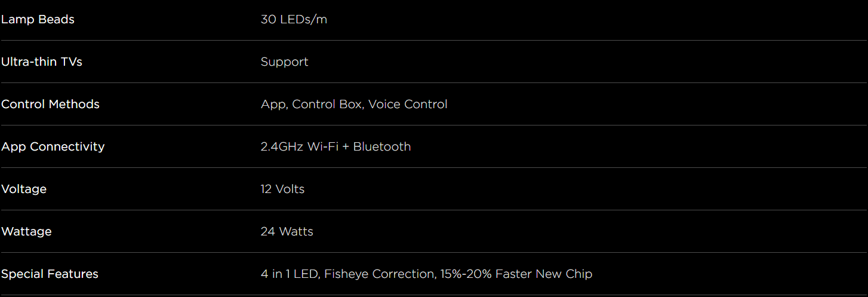Viewport: 868px width, 297px height.
Task: Select Control Box in the methods list
Action: tap(327, 104)
